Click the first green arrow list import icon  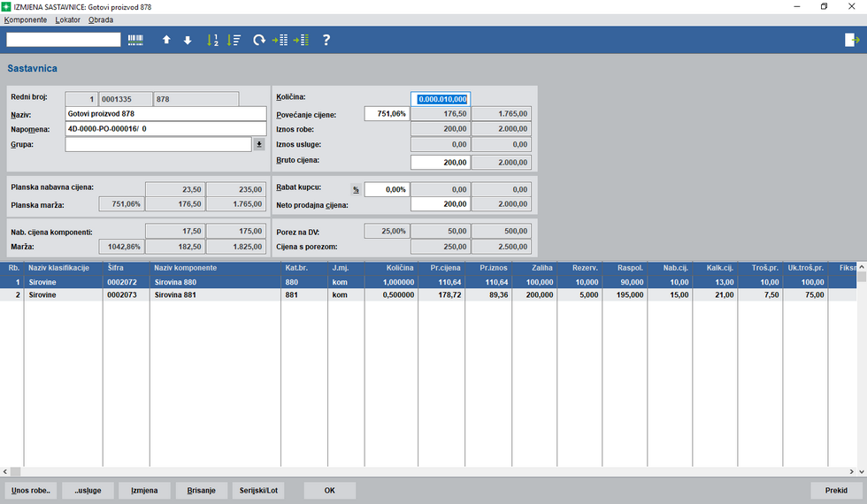[280, 40]
